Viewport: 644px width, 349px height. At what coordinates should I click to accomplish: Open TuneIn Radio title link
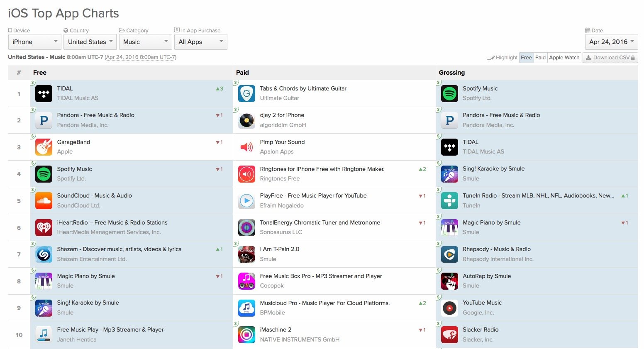[x=538, y=195]
